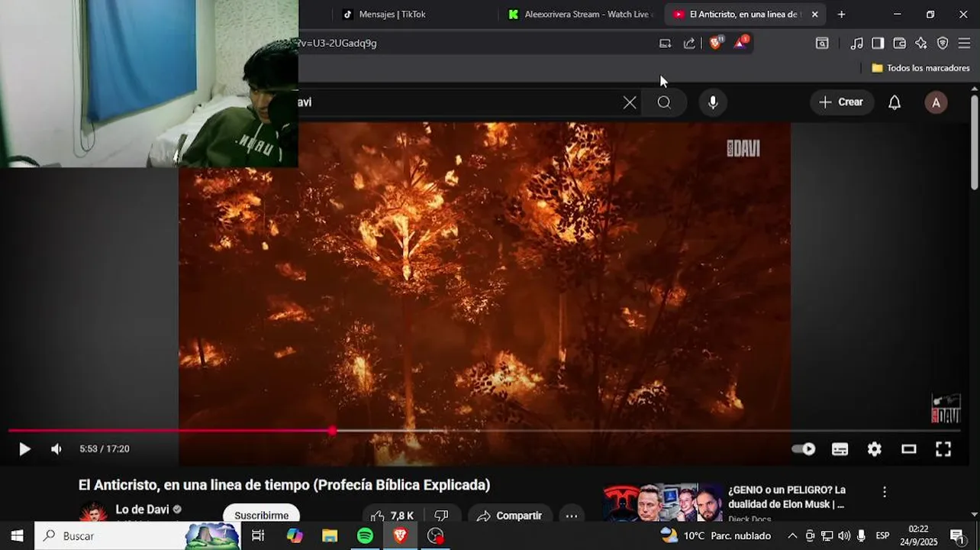This screenshot has width=980, height=550.
Task: Clear the YouTube search box
Action: pyautogui.click(x=630, y=102)
